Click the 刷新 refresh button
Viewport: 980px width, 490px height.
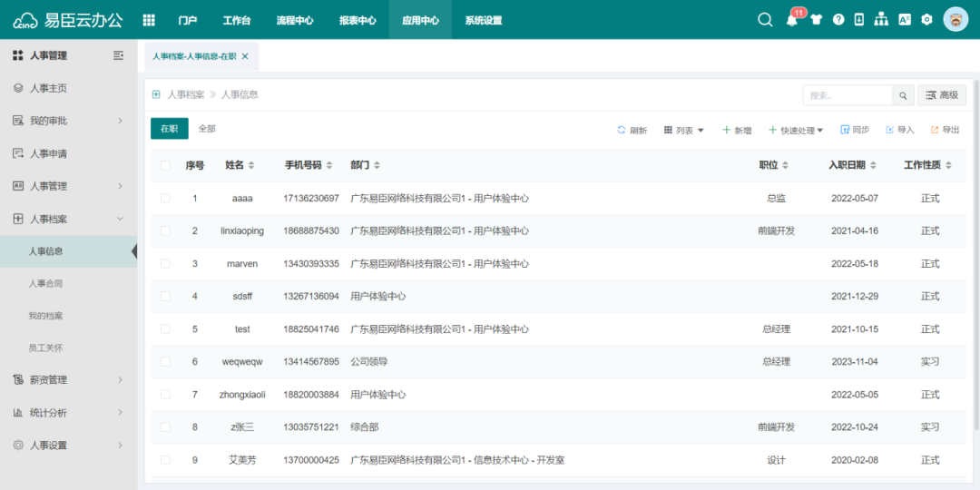tap(632, 130)
